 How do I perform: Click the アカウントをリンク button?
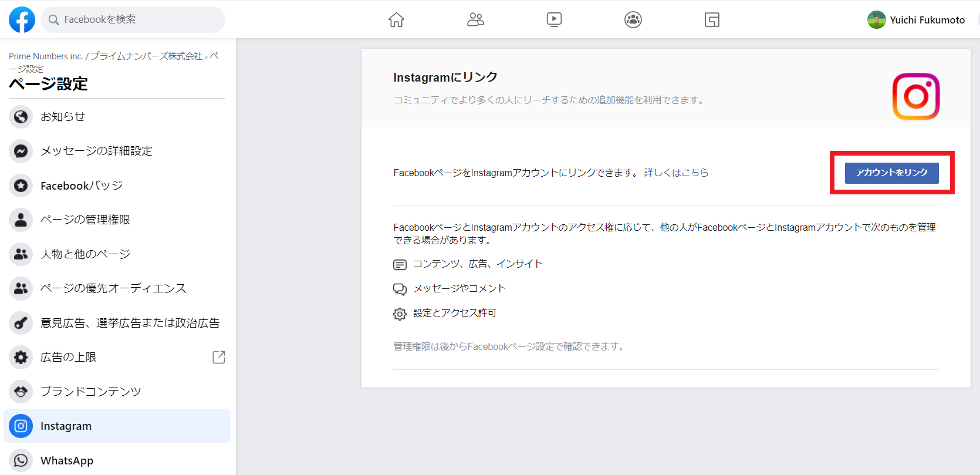point(891,173)
